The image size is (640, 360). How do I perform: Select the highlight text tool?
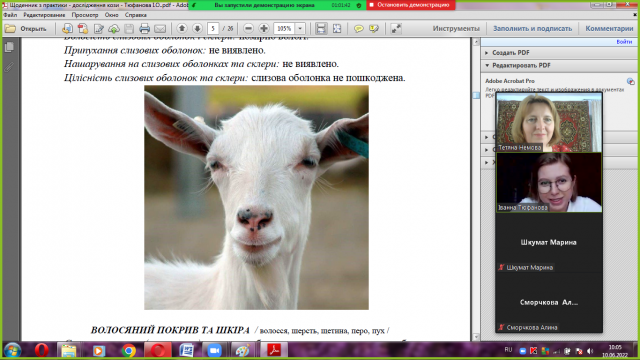[x=374, y=29]
